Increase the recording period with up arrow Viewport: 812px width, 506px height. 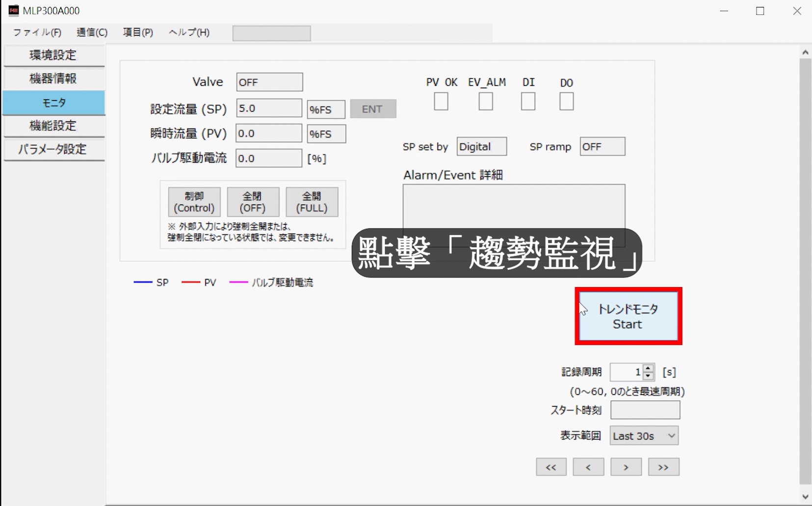click(648, 368)
